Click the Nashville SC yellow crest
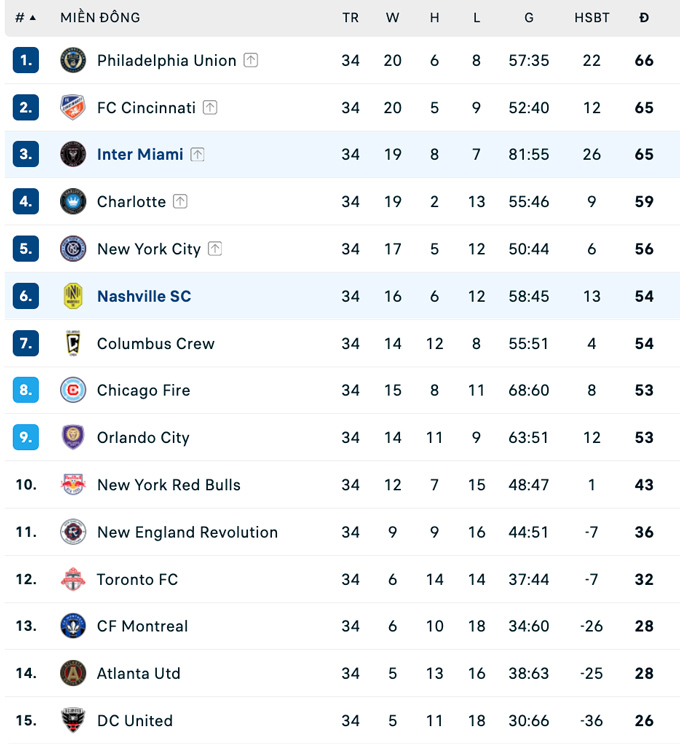Image resolution: width=680 pixels, height=744 pixels. [73, 296]
